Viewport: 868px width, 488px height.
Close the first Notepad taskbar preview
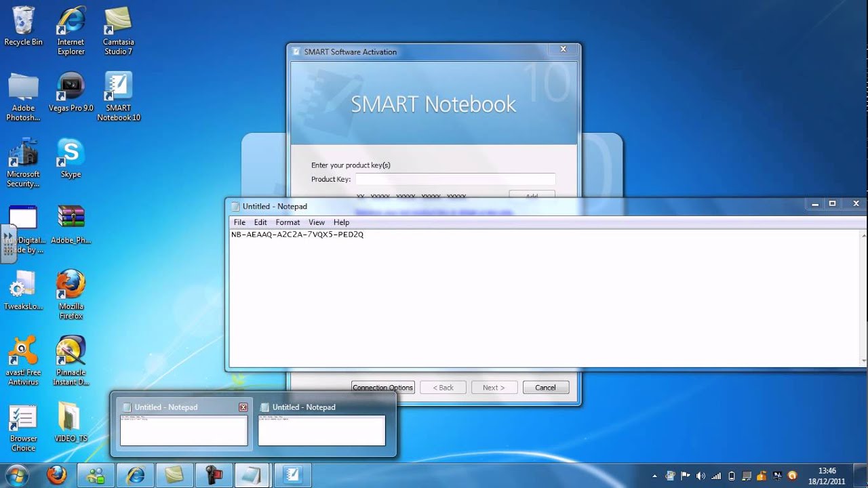click(x=243, y=407)
